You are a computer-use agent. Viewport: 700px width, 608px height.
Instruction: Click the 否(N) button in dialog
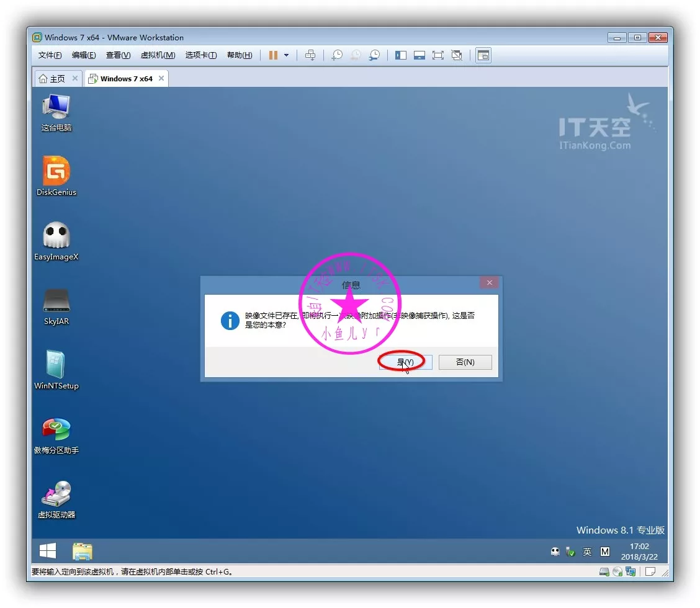[x=465, y=362]
